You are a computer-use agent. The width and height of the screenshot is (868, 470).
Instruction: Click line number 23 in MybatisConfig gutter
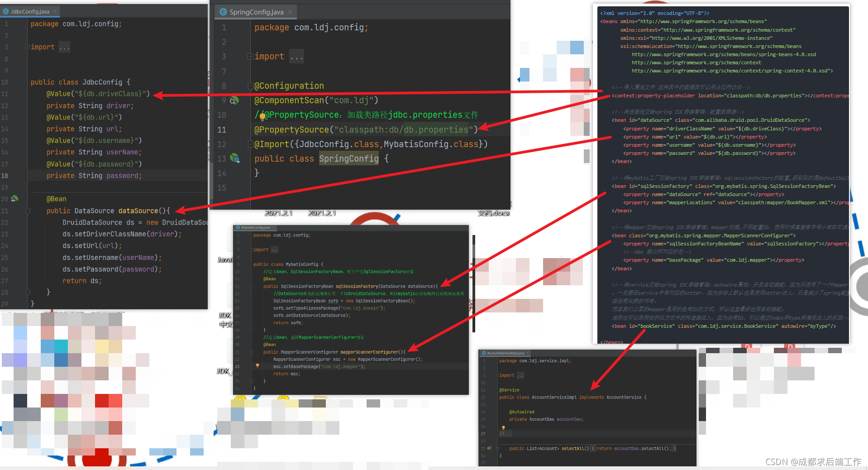point(237,367)
